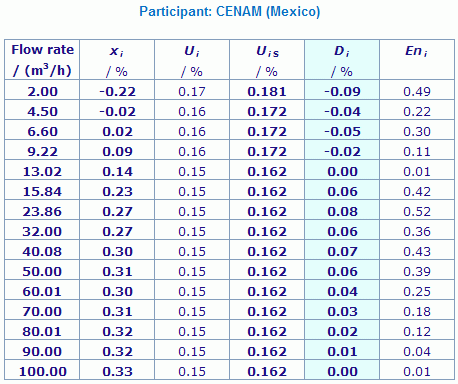Click flow rate cell 13.02
This screenshot has height=384, width=458.
(42, 171)
